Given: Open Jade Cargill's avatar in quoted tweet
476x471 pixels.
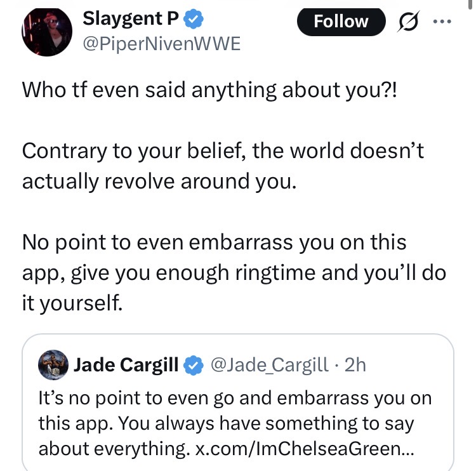Looking at the screenshot, I should 53,364.
